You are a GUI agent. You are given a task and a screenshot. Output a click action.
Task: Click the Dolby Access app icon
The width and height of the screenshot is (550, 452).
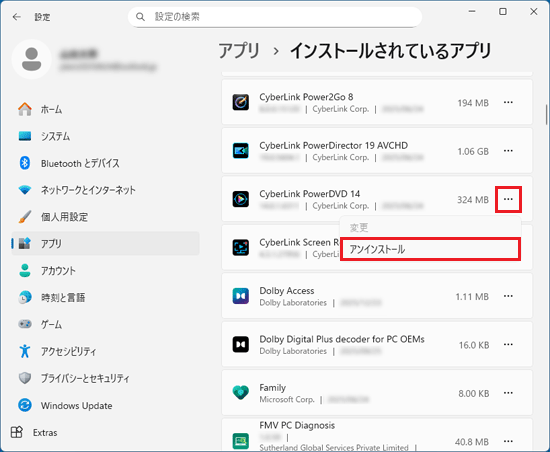(241, 296)
